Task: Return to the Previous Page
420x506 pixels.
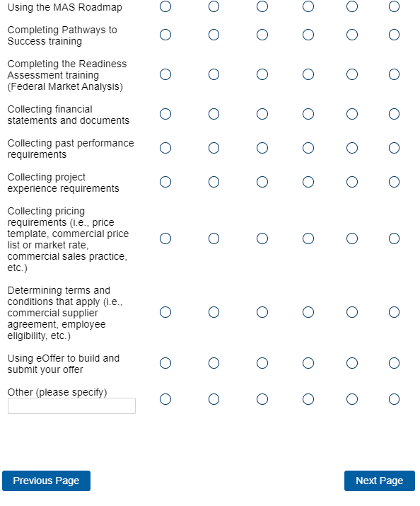Action: tap(46, 481)
